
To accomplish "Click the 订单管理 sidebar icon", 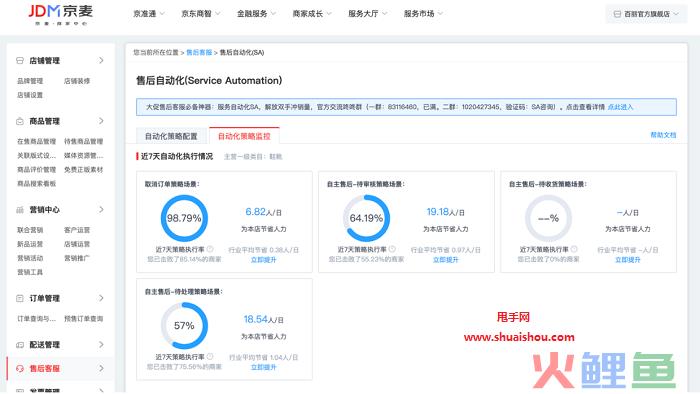I will (x=20, y=298).
